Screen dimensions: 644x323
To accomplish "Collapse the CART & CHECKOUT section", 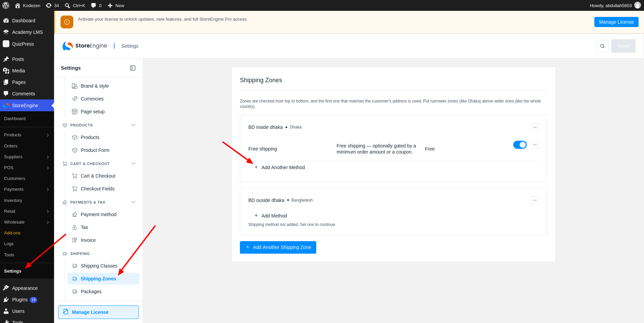I will tap(133, 164).
